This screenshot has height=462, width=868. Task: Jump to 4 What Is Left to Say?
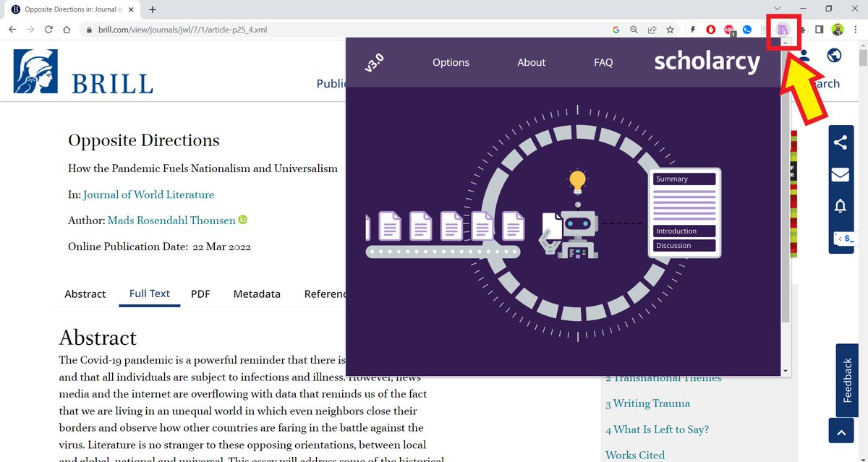coord(657,429)
